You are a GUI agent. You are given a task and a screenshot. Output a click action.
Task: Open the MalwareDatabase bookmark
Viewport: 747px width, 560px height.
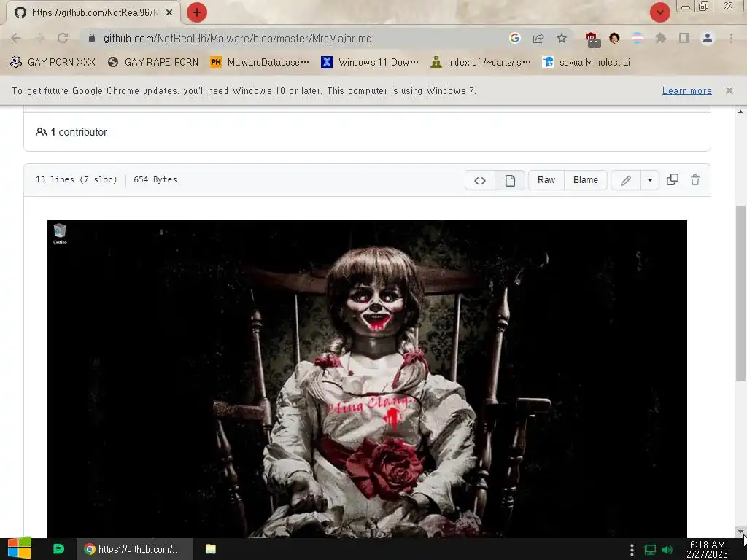[260, 63]
